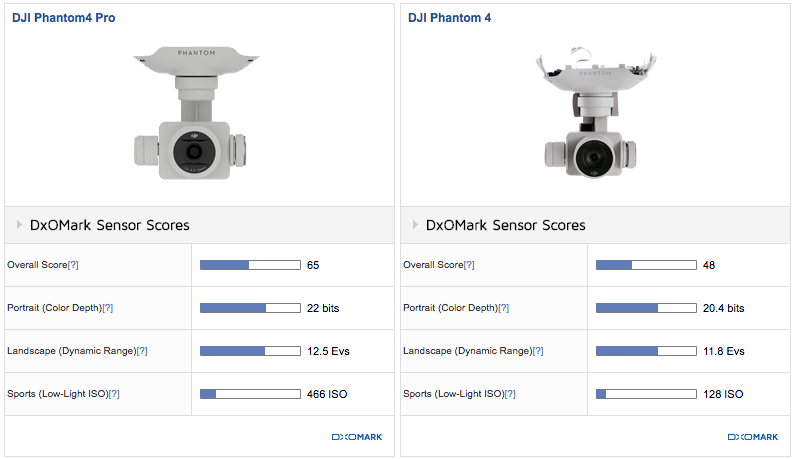Click the Phantom4 Pro dynamic range bar
796x459 pixels.
tap(250, 351)
